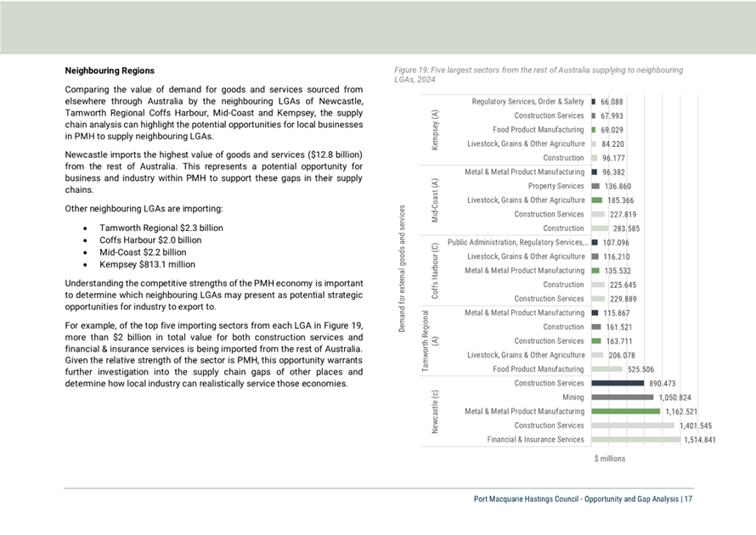The height and width of the screenshot is (535, 756).
Task: Click the 'Kempsey (A)' group label
Action: [435, 130]
